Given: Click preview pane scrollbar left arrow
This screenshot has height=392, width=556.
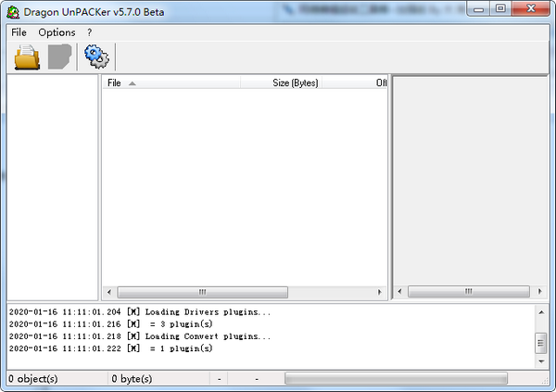Looking at the screenshot, I should (400, 292).
